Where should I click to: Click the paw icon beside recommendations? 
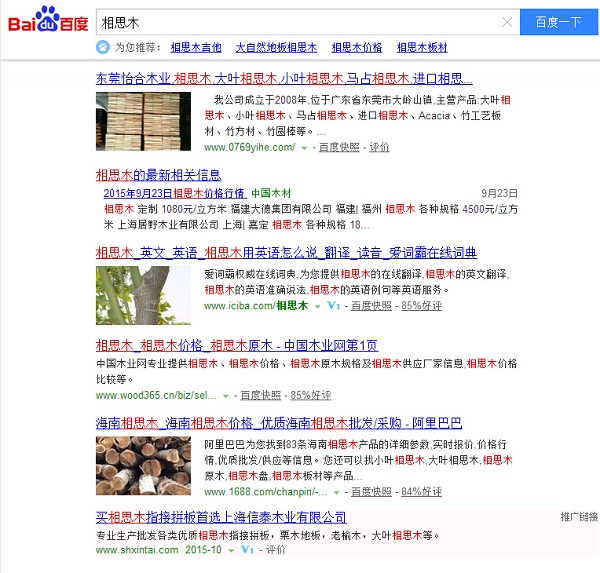[x=103, y=47]
